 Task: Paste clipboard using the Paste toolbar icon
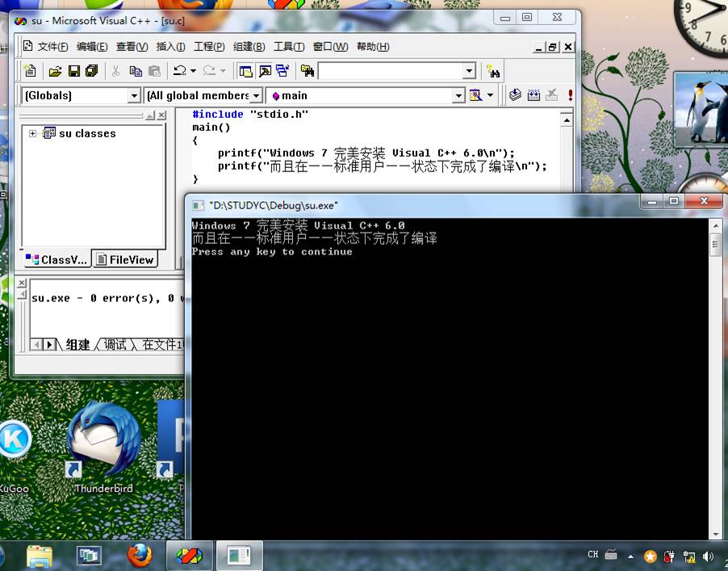(x=154, y=71)
